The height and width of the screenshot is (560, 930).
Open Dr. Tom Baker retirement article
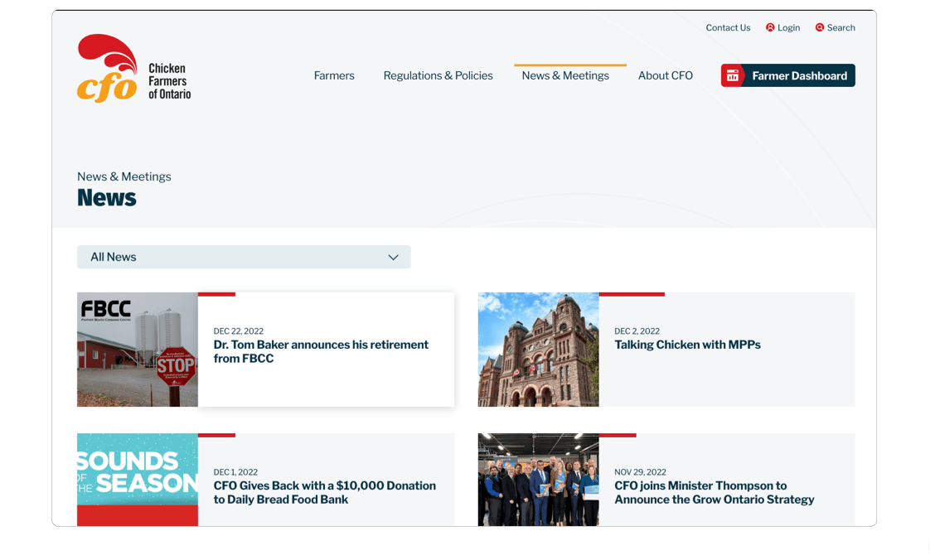pyautogui.click(x=321, y=351)
